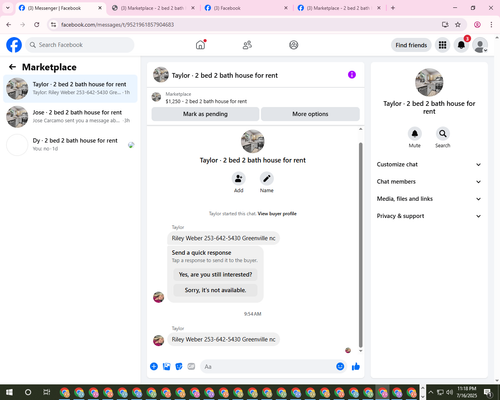500x400 pixels.
Task: Open the Friends icon in top navigation
Action: pyautogui.click(x=247, y=45)
